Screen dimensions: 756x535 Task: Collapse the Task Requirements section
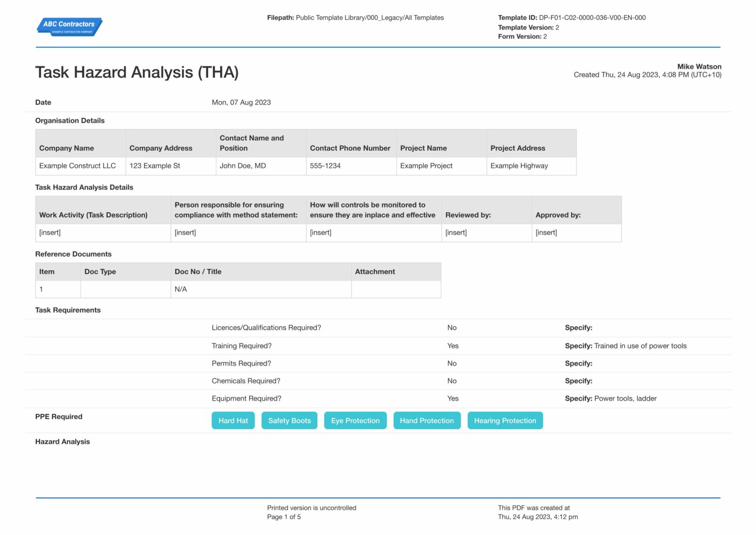(67, 310)
